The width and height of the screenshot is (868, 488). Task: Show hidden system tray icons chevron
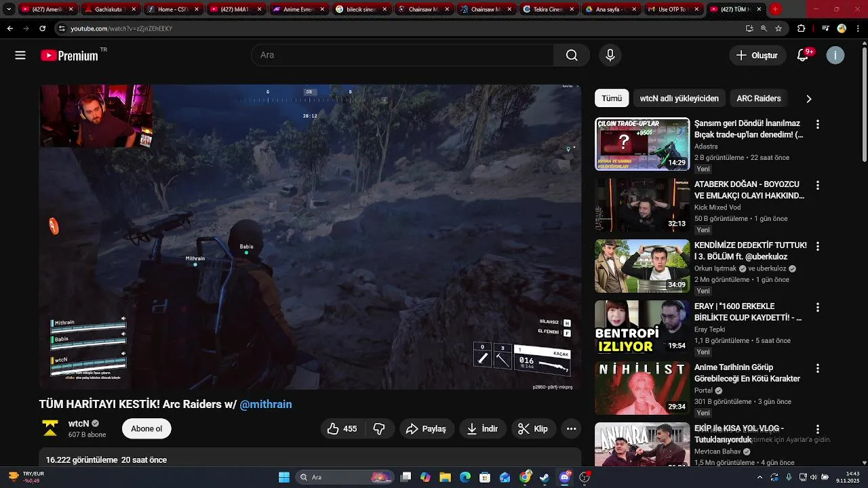(x=759, y=477)
